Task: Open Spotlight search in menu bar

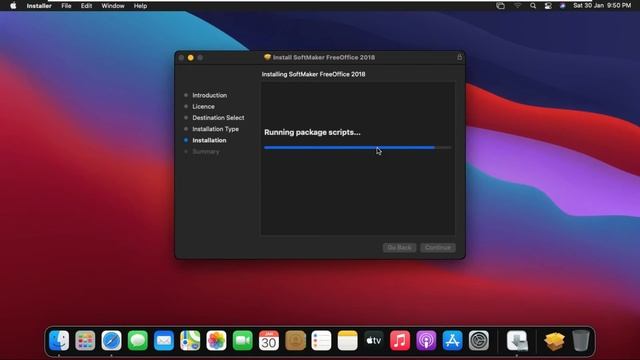Action: (x=533, y=6)
